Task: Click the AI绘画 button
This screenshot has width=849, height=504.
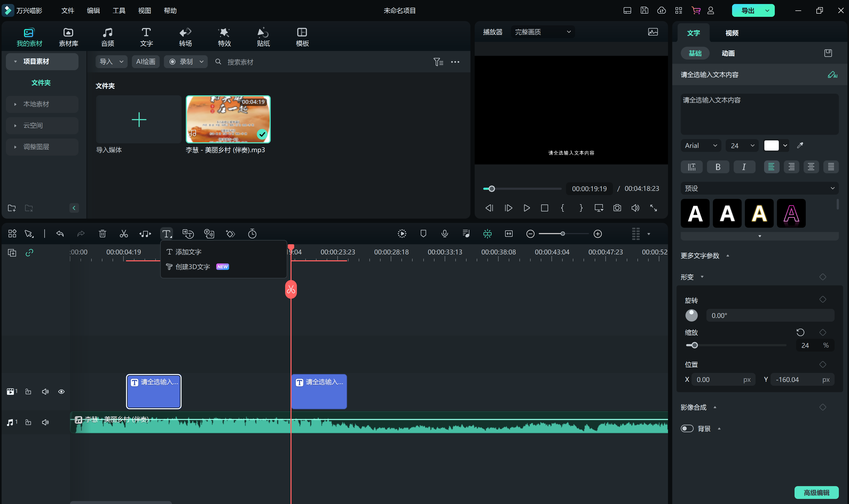Action: [x=145, y=61]
